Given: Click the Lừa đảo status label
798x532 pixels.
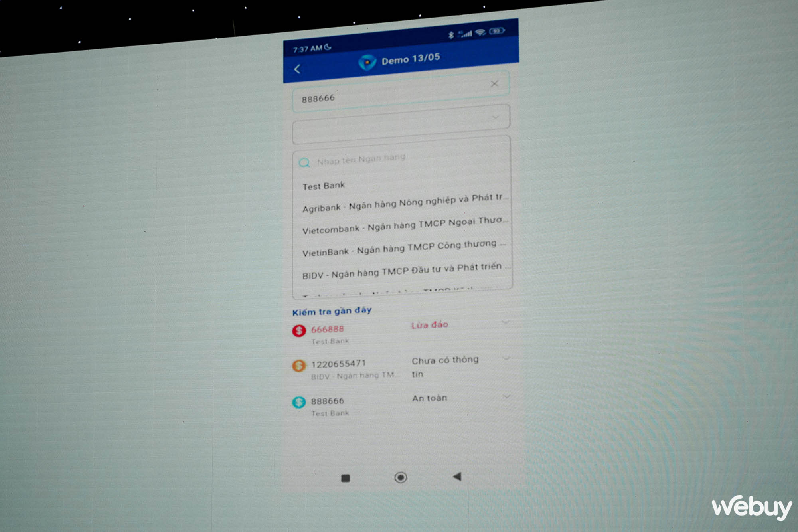Looking at the screenshot, I should [430, 325].
